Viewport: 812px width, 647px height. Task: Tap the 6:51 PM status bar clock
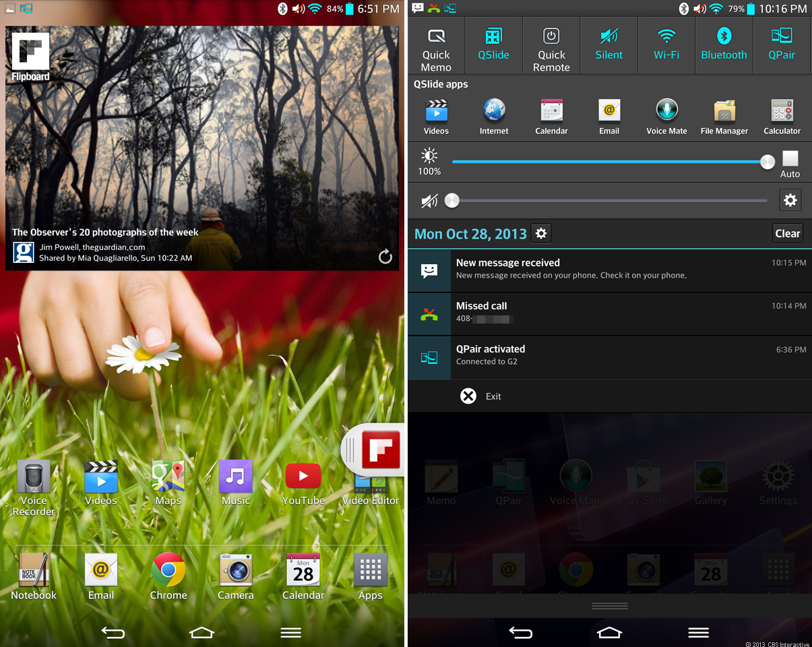pyautogui.click(x=378, y=9)
